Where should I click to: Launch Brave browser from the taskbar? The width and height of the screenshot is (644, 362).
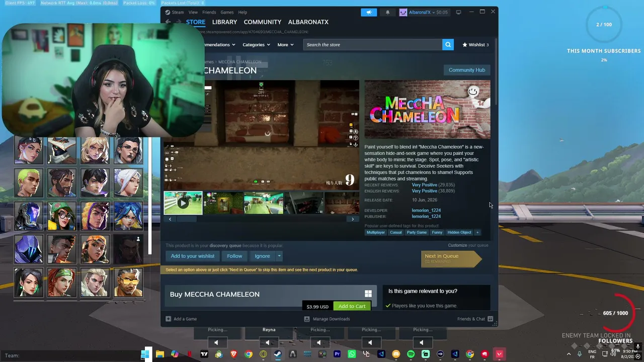pyautogui.click(x=233, y=354)
